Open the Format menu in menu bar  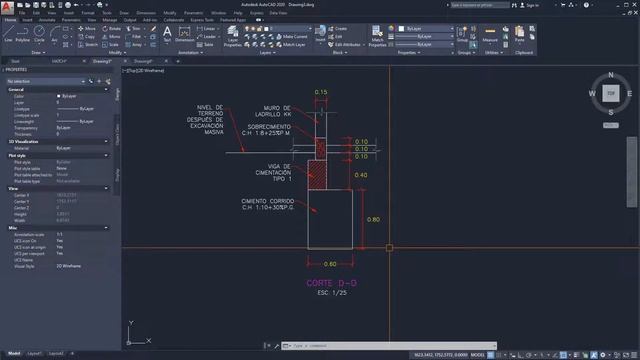coord(87,13)
